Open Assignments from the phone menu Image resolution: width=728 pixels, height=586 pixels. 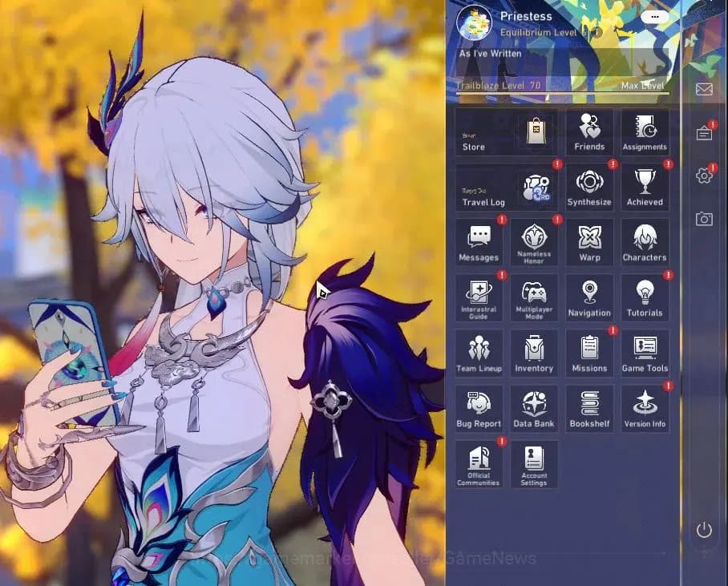(645, 132)
